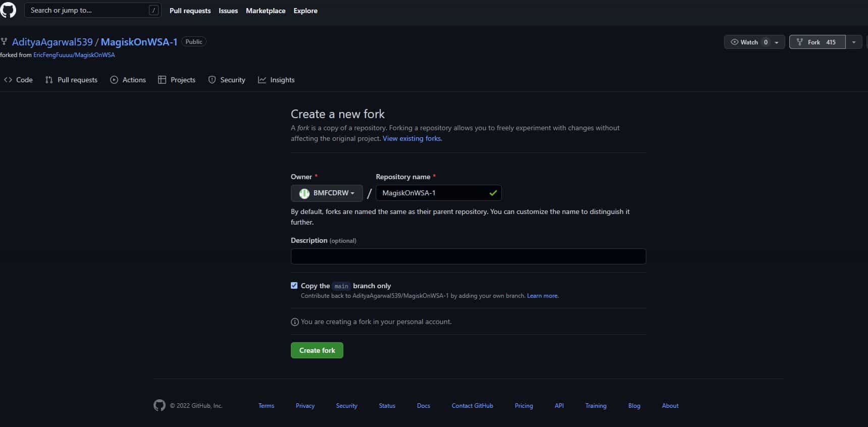Go to Marketplace in top navigation
Image resolution: width=868 pixels, height=427 pixels.
pos(266,11)
